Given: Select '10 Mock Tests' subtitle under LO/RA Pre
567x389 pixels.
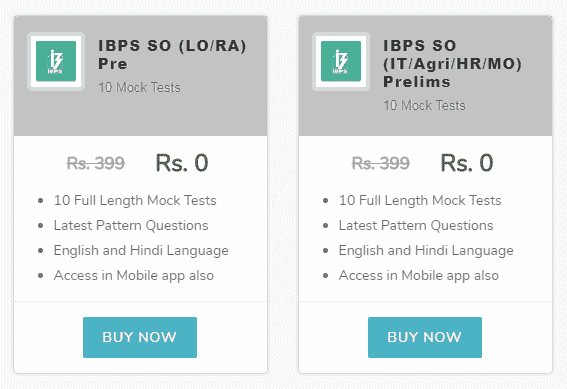Looking at the screenshot, I should click(x=140, y=87).
